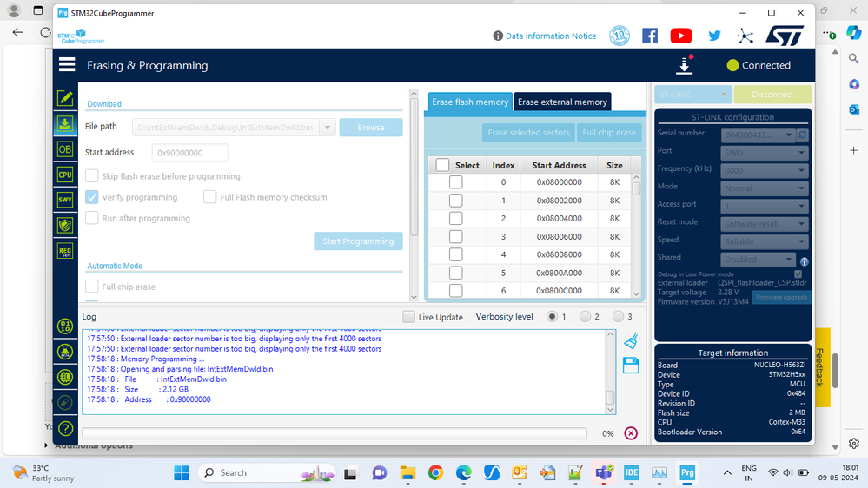
Task: Open the SWV serial wire viewer icon
Action: (x=65, y=200)
